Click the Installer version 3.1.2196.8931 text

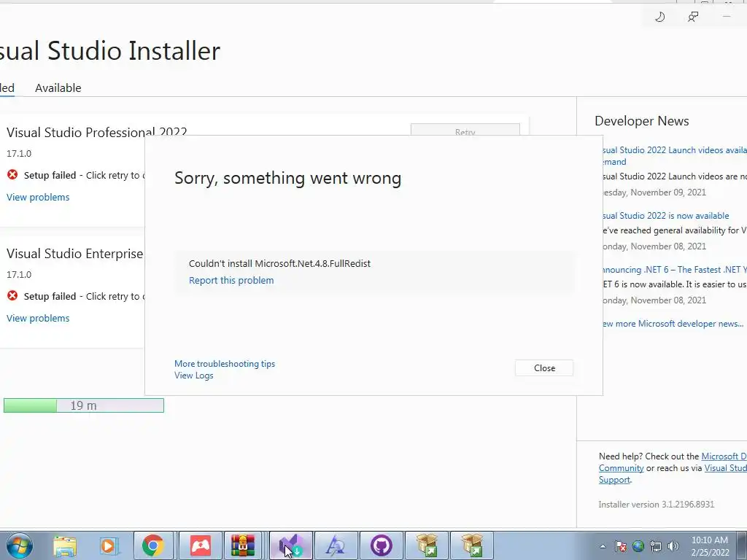point(657,505)
